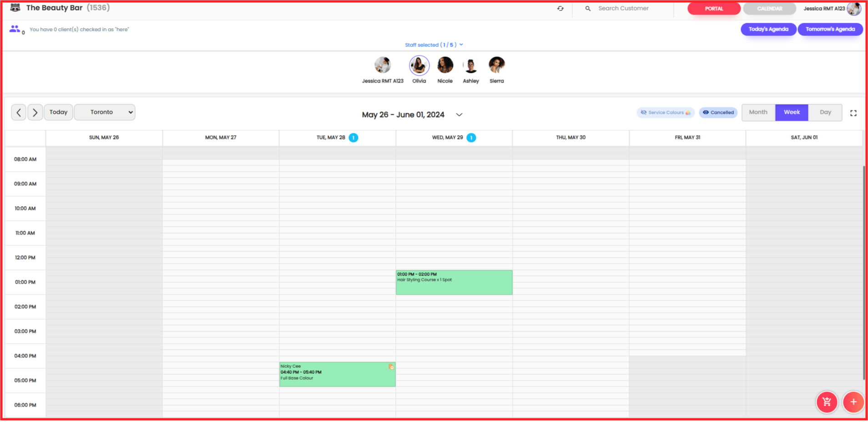Select staff member Ashley avatar
This screenshot has width=868, height=422.
pyautogui.click(x=471, y=65)
